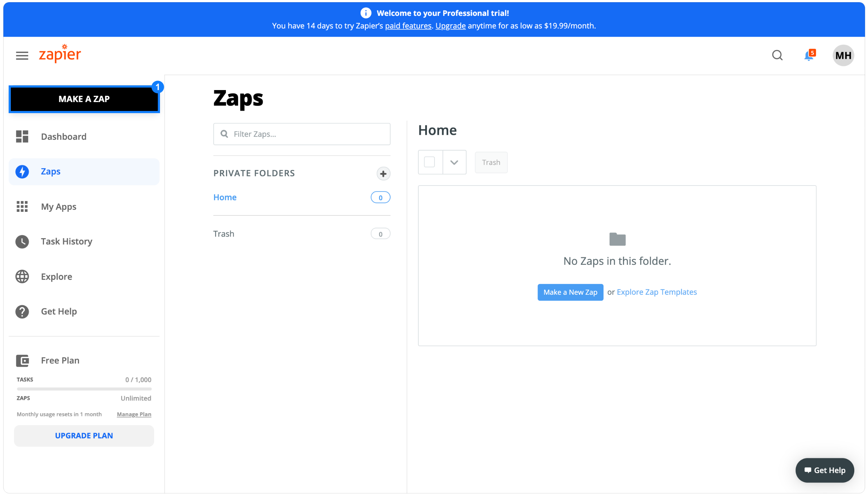Click the Filter Zaps search icon
Image resolution: width=868 pixels, height=495 pixels.
point(224,134)
